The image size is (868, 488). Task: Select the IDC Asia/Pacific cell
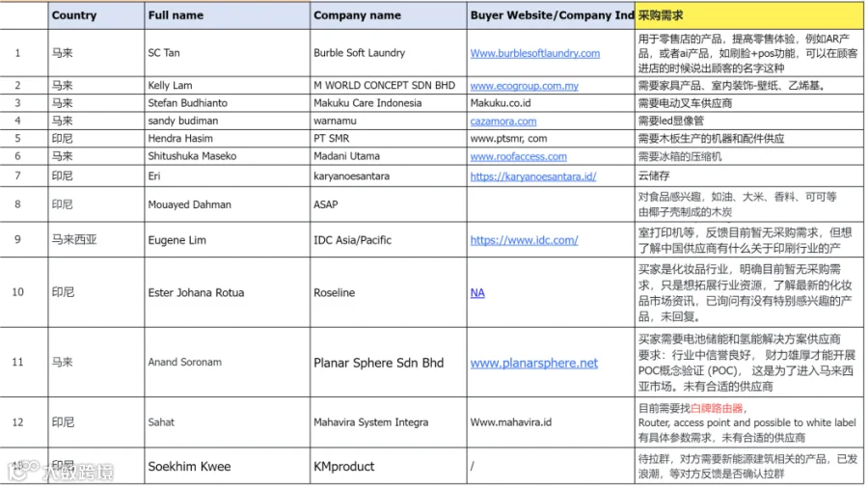click(x=389, y=239)
